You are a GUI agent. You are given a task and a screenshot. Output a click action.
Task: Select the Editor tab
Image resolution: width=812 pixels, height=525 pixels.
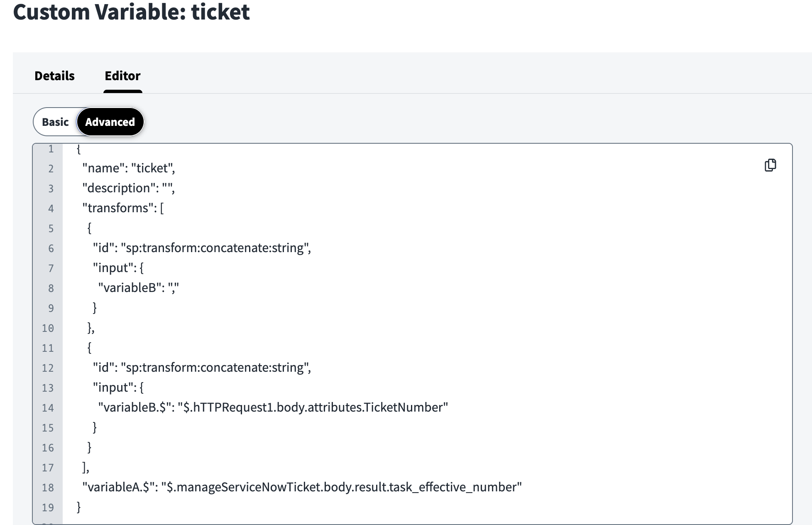click(122, 76)
